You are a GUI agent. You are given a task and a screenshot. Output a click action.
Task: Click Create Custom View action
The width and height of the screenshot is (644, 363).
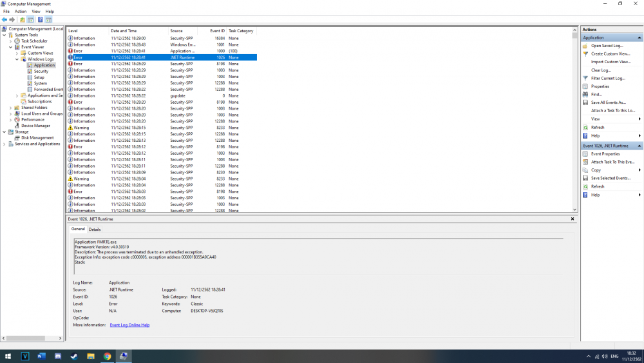click(610, 54)
